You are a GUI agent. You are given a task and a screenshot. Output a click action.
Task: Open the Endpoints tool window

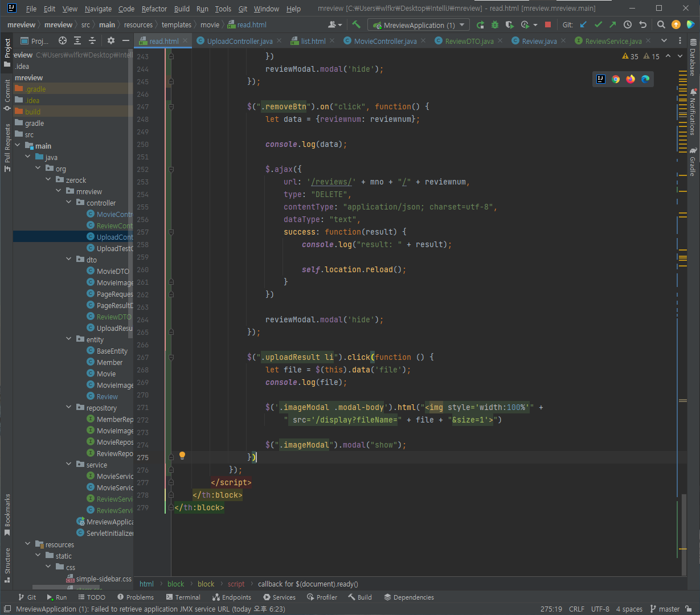tap(232, 597)
